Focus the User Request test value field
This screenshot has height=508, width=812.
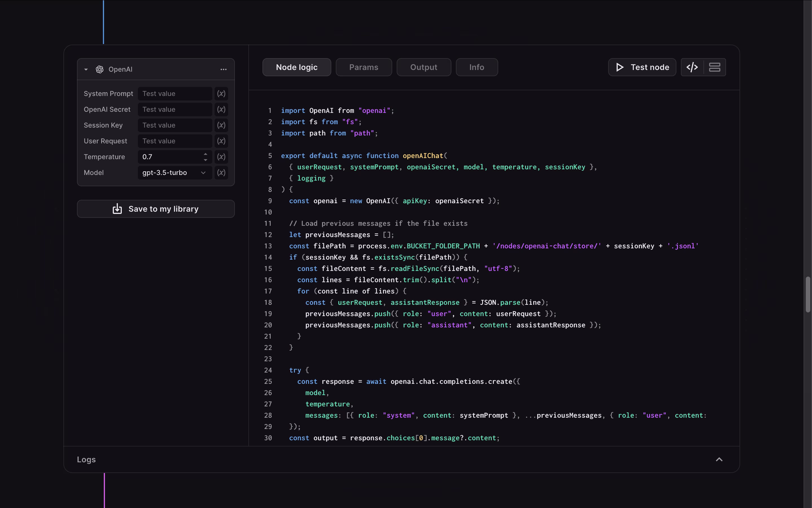(x=175, y=141)
